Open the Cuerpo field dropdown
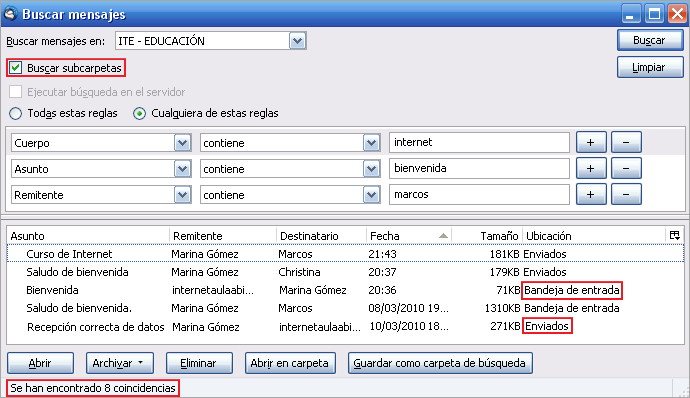The width and height of the screenshot is (690, 398). [182, 143]
